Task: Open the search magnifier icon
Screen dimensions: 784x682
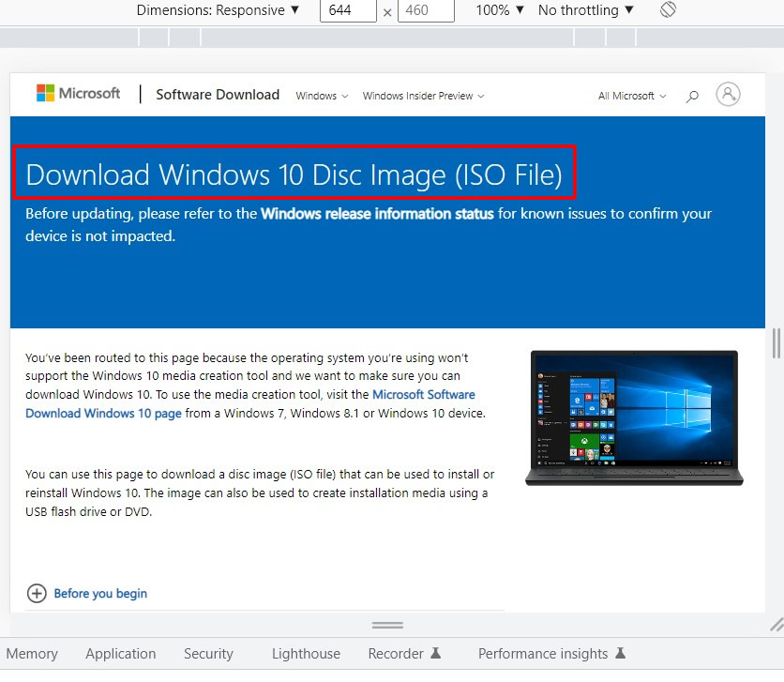Action: point(692,96)
